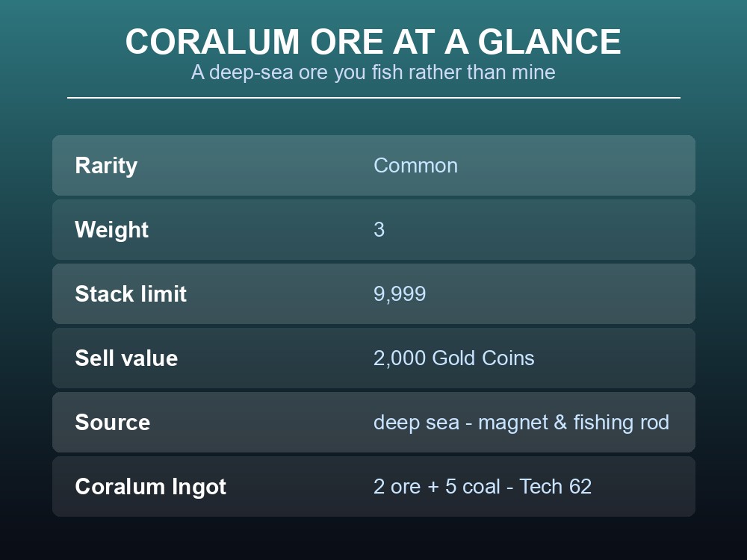The height and width of the screenshot is (560, 747).
Task: Select the Common rarity value
Action: tap(415, 166)
